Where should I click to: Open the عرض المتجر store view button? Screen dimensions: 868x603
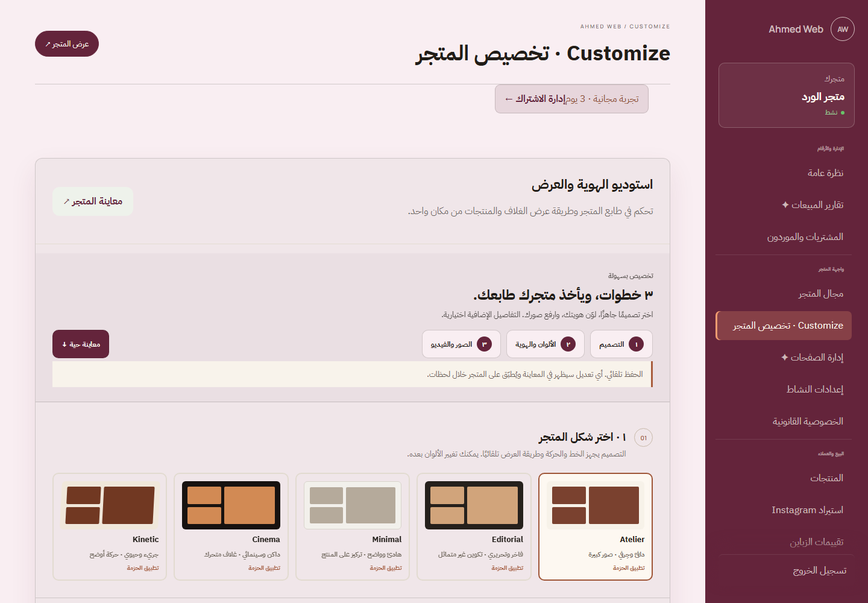[x=67, y=44]
